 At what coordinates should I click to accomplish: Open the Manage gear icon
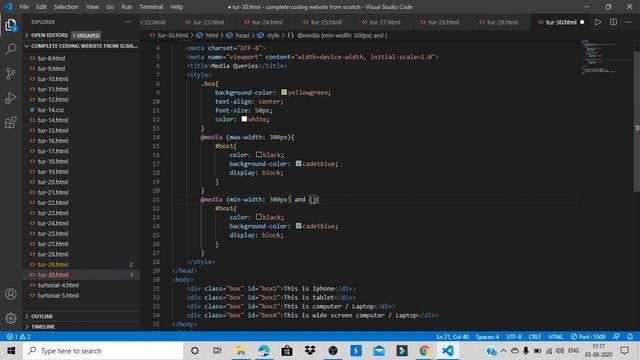(11, 318)
